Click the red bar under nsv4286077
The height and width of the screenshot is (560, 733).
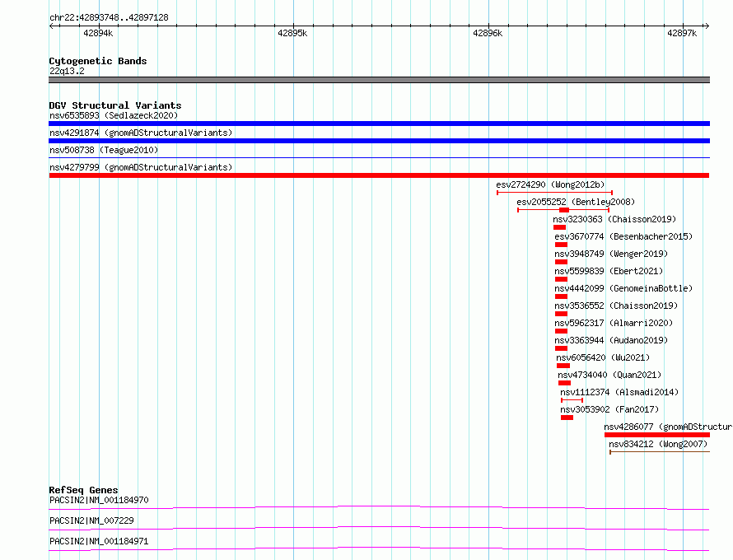click(x=657, y=435)
